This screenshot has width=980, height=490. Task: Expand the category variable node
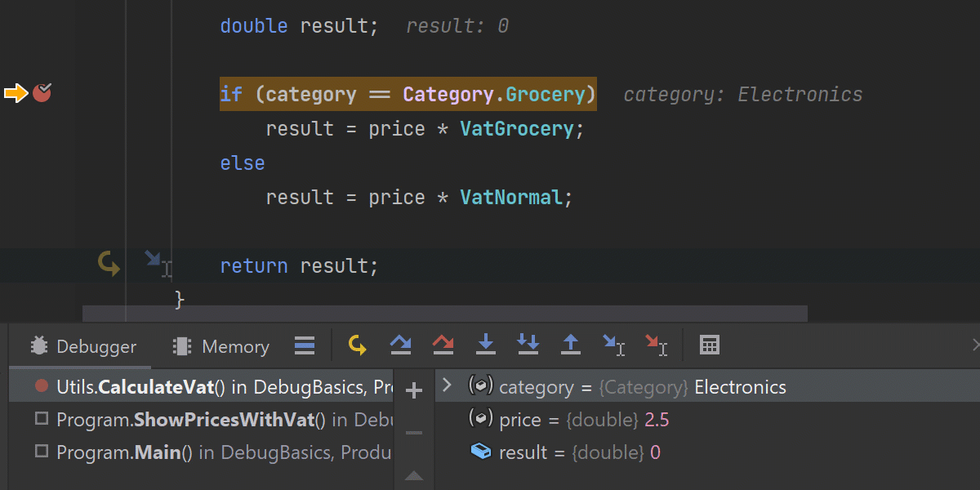point(446,385)
